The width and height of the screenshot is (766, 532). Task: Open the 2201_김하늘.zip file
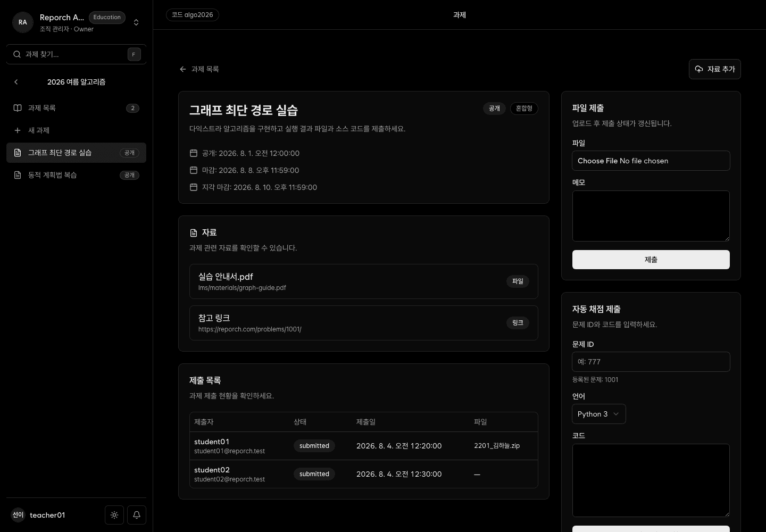(497, 446)
